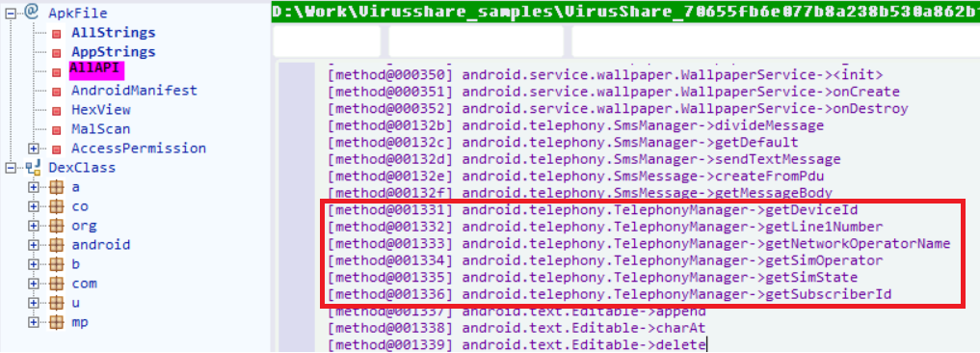Select the SmsManager->divideMessage line
The image size is (980, 353).
pyautogui.click(x=576, y=125)
